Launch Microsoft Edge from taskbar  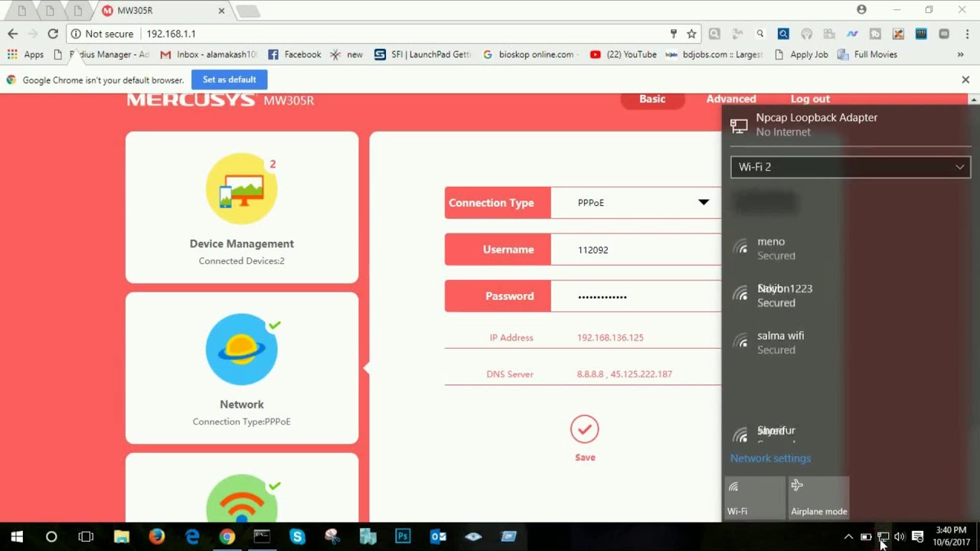pyautogui.click(x=192, y=536)
